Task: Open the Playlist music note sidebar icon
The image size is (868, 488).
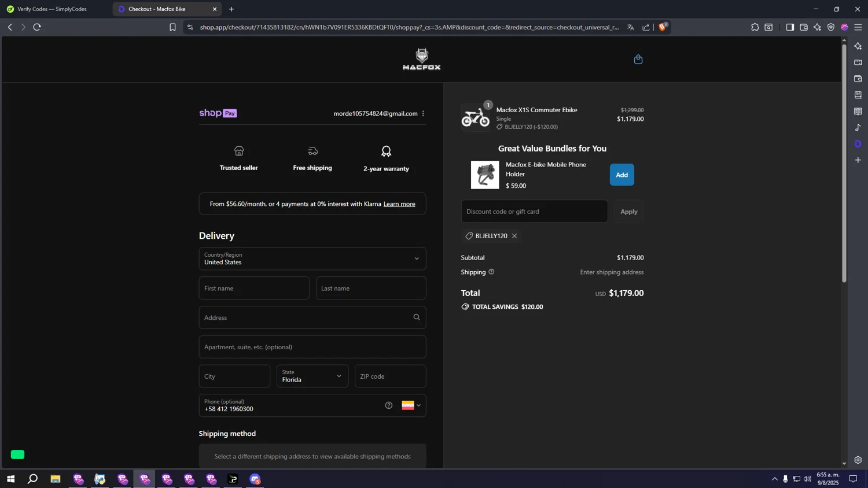Action: coord(858,127)
